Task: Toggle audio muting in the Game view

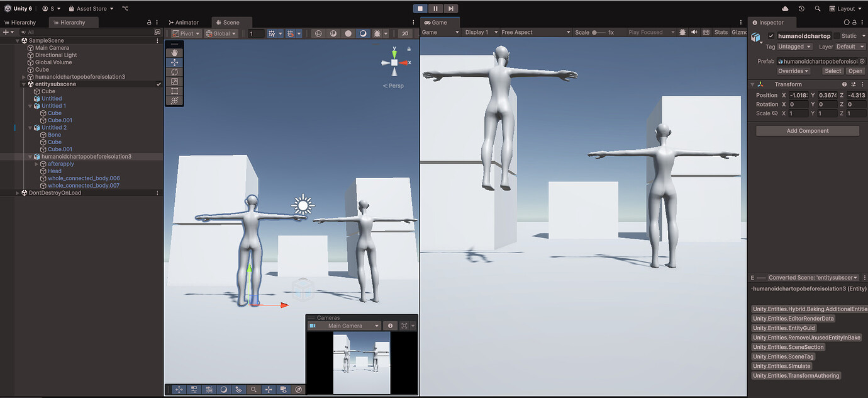Action: coord(694,32)
